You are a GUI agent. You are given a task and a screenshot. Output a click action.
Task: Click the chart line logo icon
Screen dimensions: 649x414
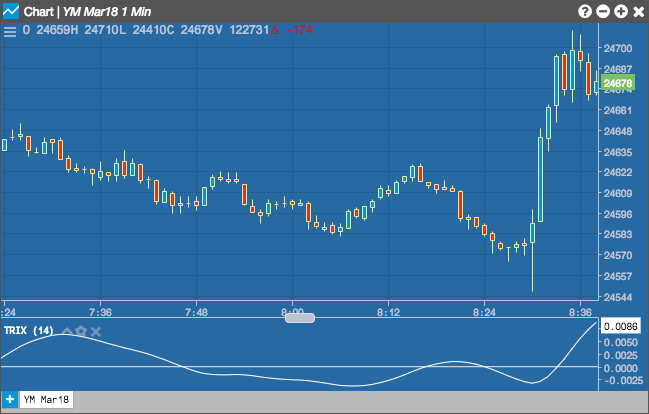point(11,11)
